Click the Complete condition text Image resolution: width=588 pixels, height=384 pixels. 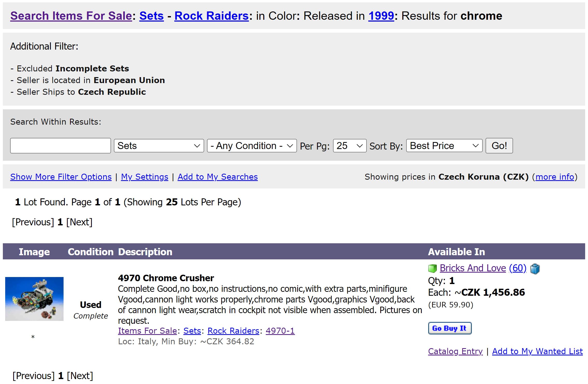91,316
